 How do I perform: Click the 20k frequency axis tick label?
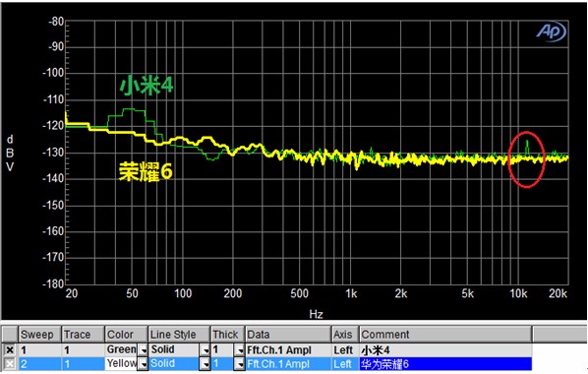click(558, 293)
